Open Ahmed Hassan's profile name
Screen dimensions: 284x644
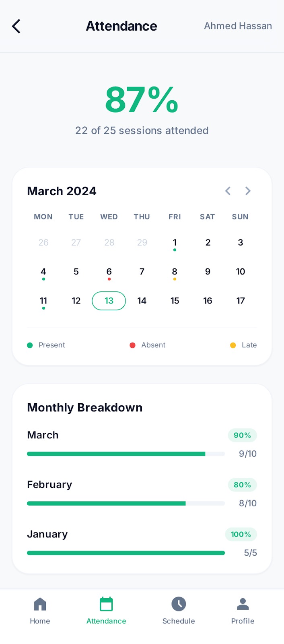coord(238,26)
